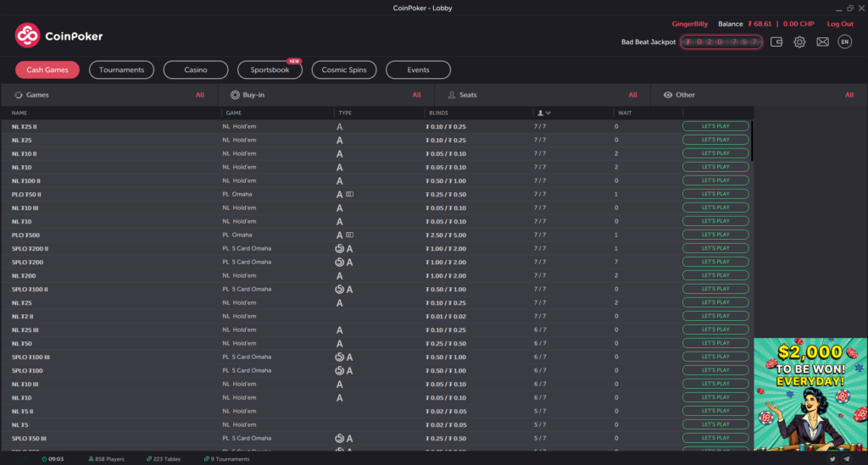This screenshot has height=465, width=868.
Task: Click the Bad Beat Jackpot counter
Action: (x=721, y=42)
